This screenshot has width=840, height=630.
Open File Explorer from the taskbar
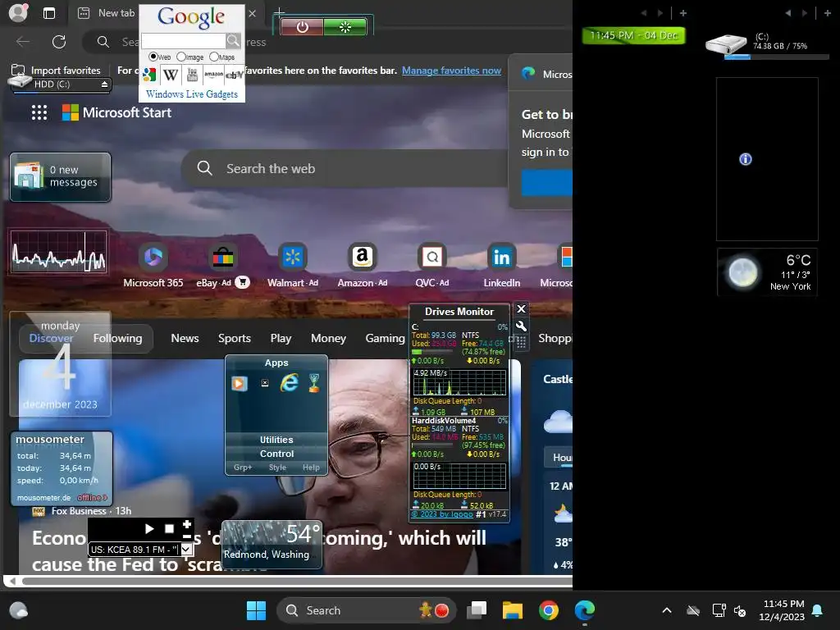[512, 610]
